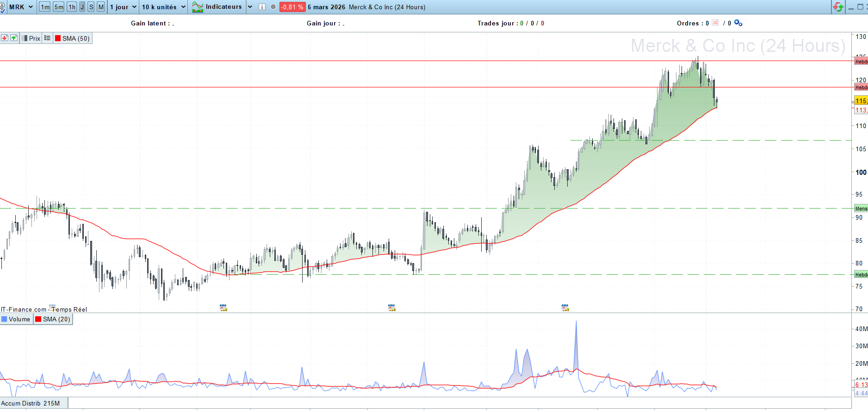Click the green 'Mens' level tag on axis
The width and height of the screenshot is (868, 412).
[861, 209]
